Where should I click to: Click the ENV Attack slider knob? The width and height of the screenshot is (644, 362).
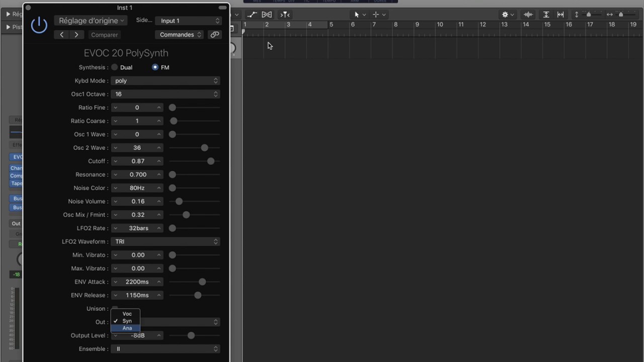[202, 282]
